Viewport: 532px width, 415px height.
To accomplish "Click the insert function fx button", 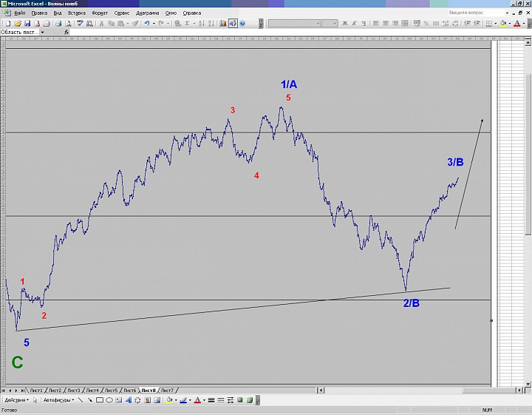I will point(66,32).
